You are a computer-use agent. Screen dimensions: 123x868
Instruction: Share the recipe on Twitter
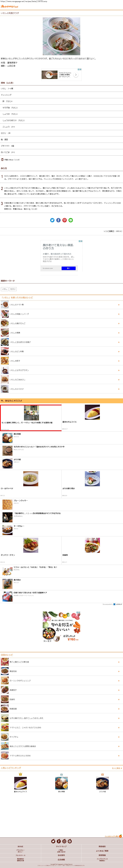[52, 220]
